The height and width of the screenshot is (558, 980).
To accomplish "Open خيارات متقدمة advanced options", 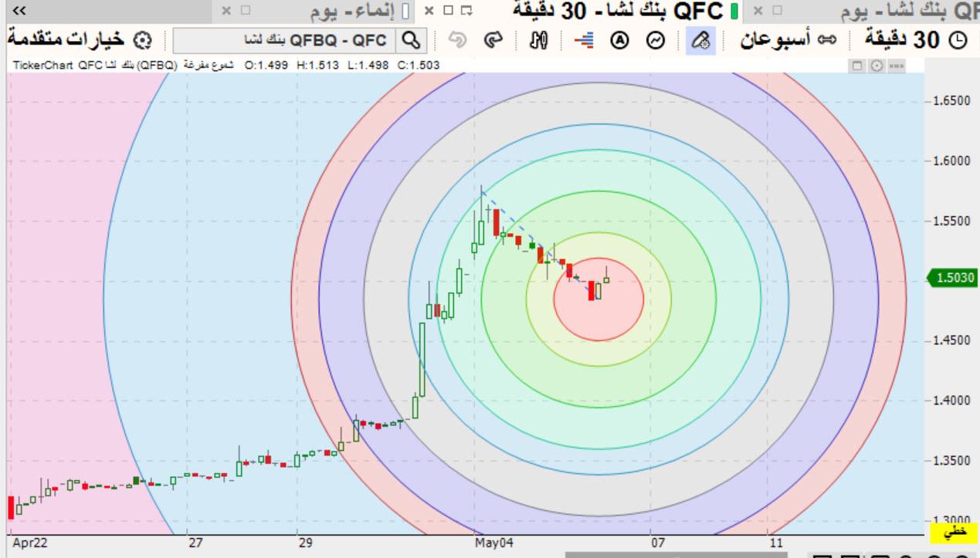I will 64,40.
